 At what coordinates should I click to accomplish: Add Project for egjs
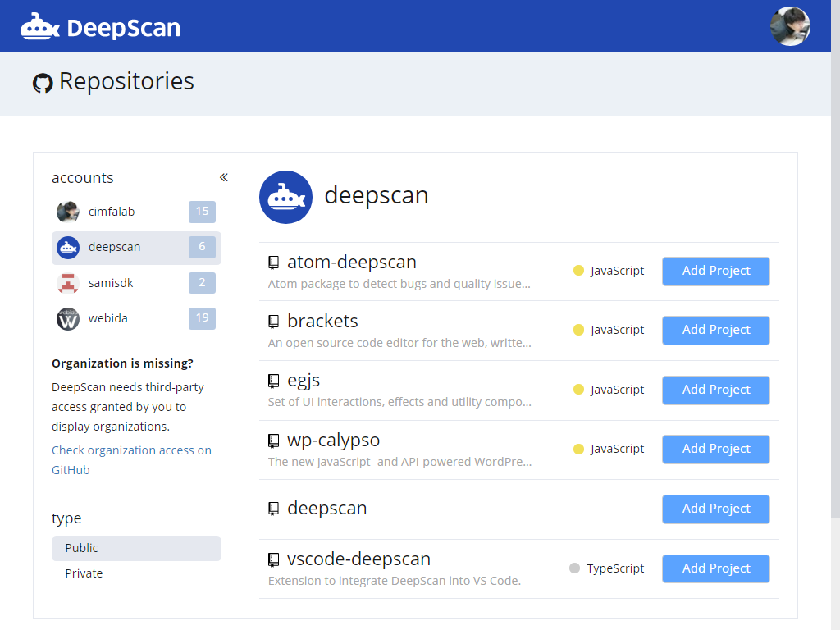pyautogui.click(x=715, y=390)
